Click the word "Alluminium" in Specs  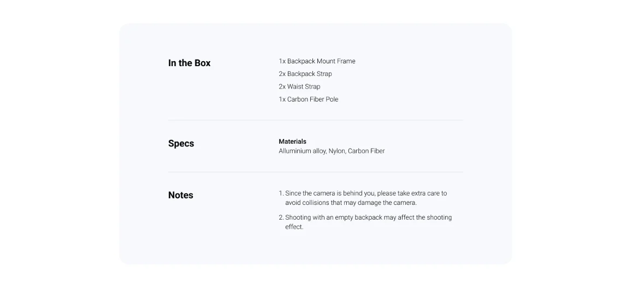295,151
